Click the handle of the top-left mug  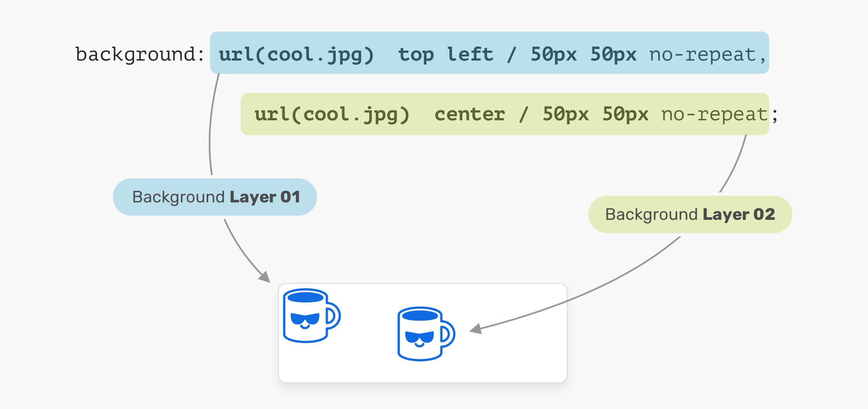334,316
